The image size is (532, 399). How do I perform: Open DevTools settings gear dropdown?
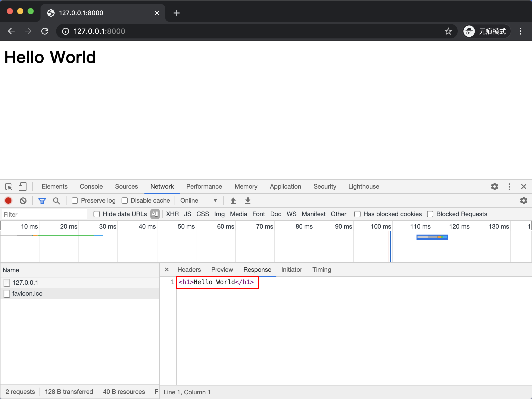495,187
